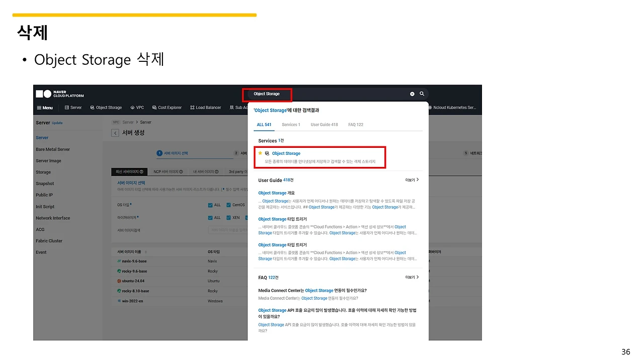Select Bare Metal Server in the sidebar
The height and width of the screenshot is (362, 644).
pyautogui.click(x=53, y=149)
